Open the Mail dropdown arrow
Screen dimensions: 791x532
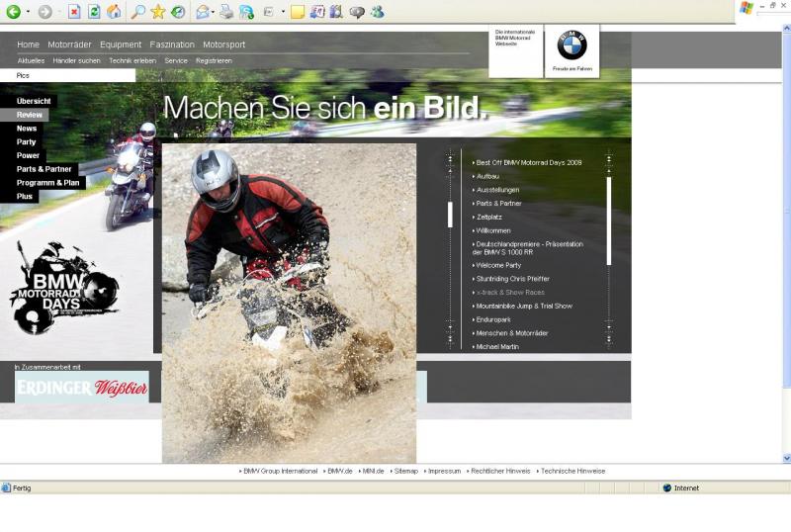(x=213, y=12)
